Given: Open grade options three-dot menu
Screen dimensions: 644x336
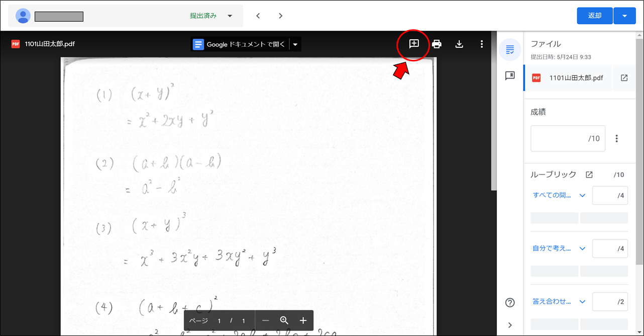Looking at the screenshot, I should (617, 138).
